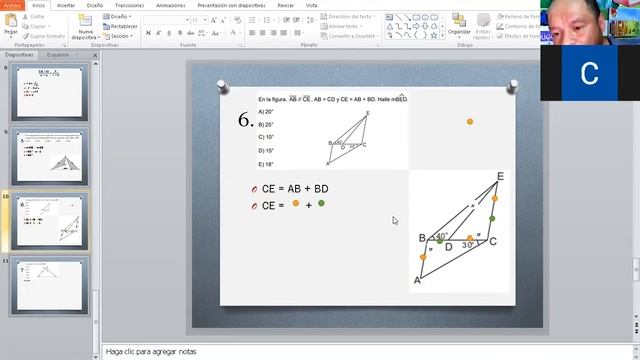This screenshot has width=640, height=360.
Task: Apply bullet list formatting
Action: pyautogui.click(x=253, y=20)
